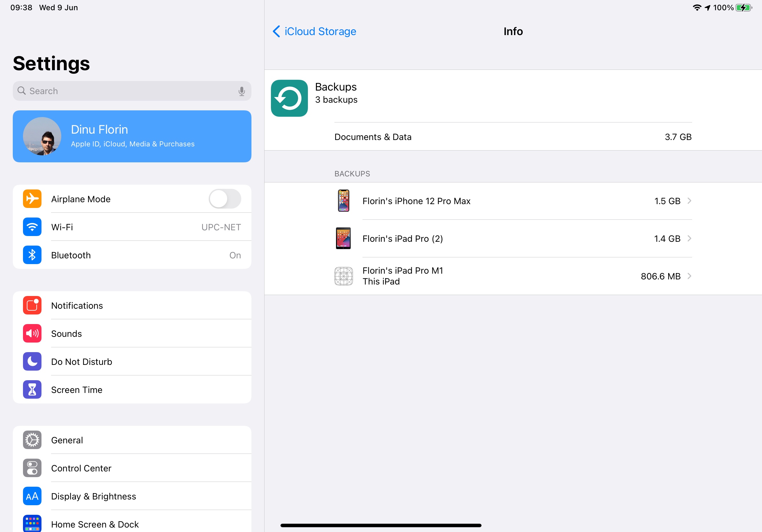Tap the Do Not Disturb moon icon
Viewport: 762px width, 532px height.
(x=32, y=361)
